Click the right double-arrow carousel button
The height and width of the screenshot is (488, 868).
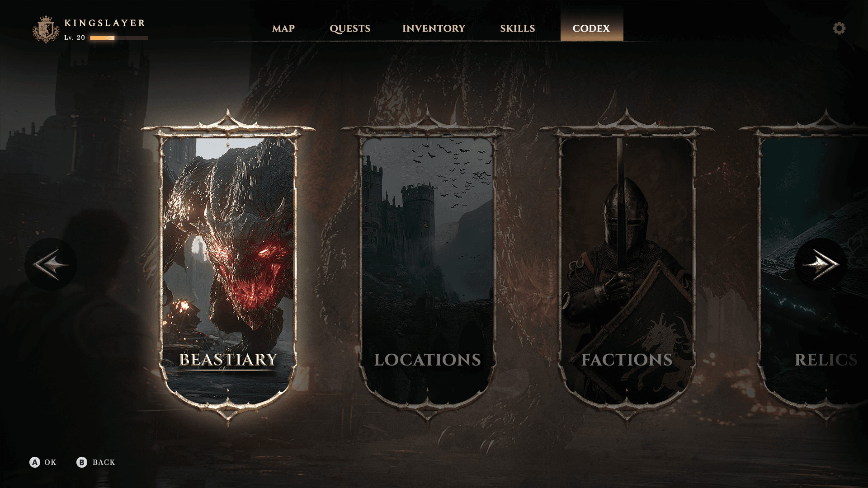(820, 264)
